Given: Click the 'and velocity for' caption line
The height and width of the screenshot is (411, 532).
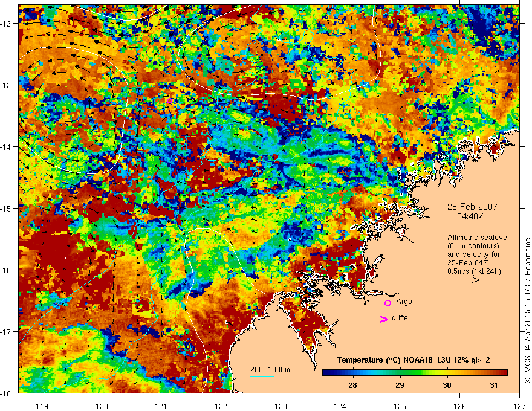Looking at the screenshot, I should (x=473, y=254).
